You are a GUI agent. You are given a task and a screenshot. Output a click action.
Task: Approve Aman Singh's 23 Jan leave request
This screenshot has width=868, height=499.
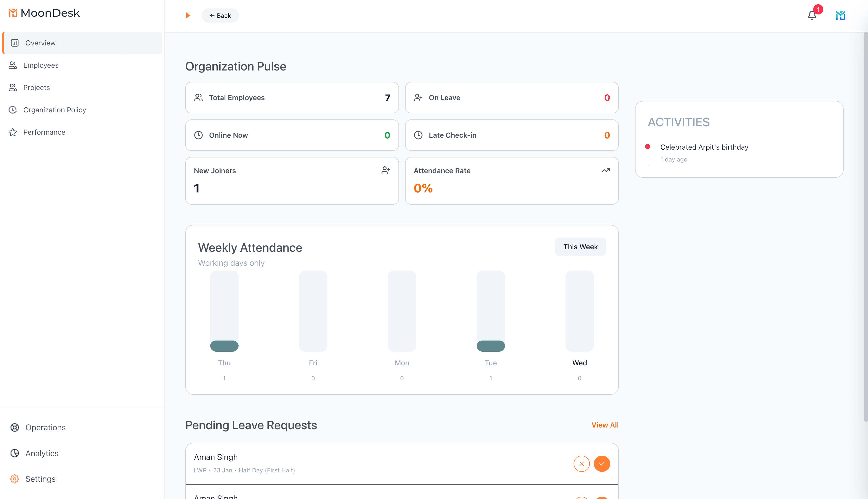[602, 463]
